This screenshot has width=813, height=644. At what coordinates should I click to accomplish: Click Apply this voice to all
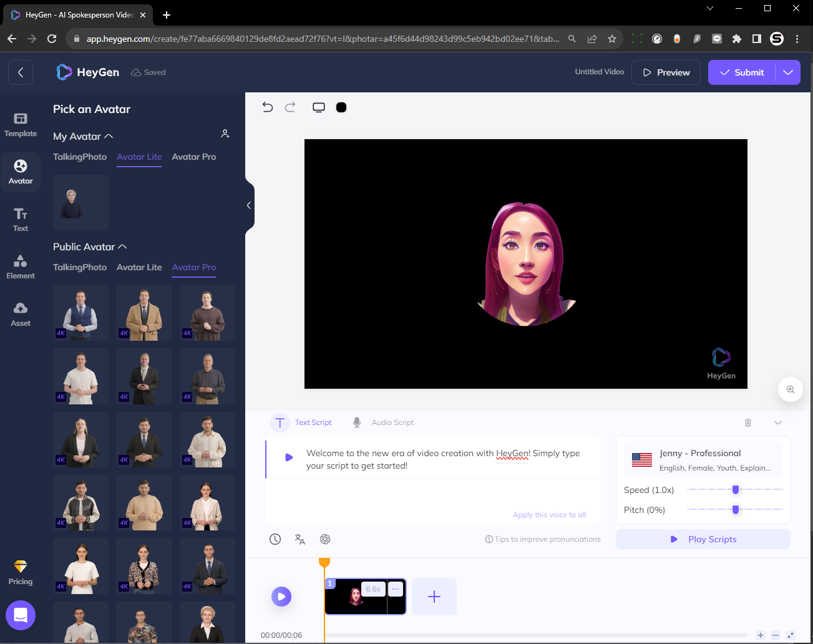[x=549, y=515]
